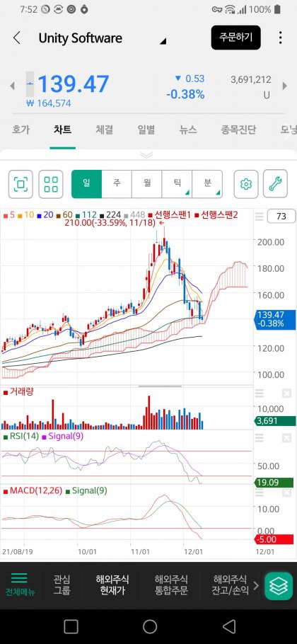297x644 pixels.
Task: Tap the price chart panel hamburger handle
Action: tap(260, 216)
